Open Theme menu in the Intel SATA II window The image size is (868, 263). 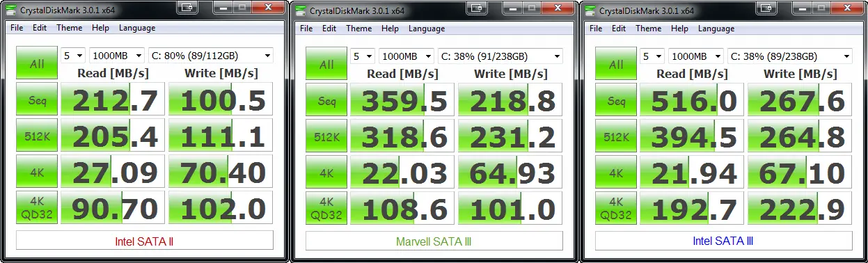[x=70, y=28]
